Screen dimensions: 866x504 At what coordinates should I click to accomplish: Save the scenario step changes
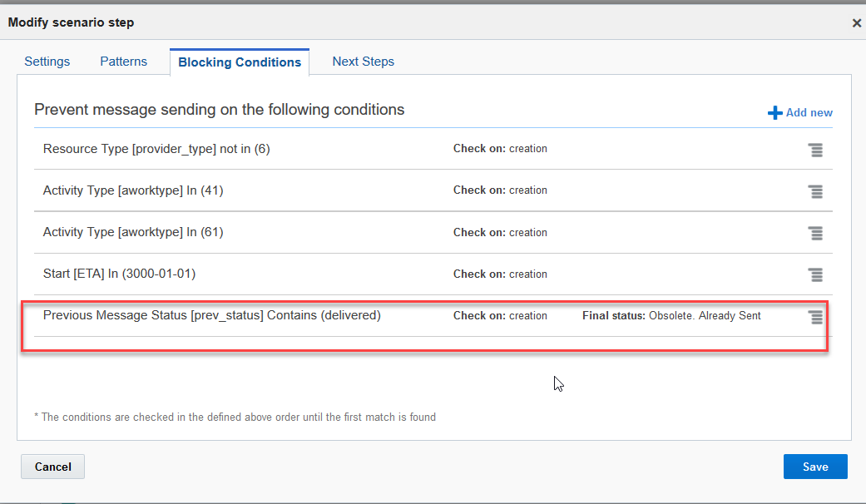pos(815,467)
